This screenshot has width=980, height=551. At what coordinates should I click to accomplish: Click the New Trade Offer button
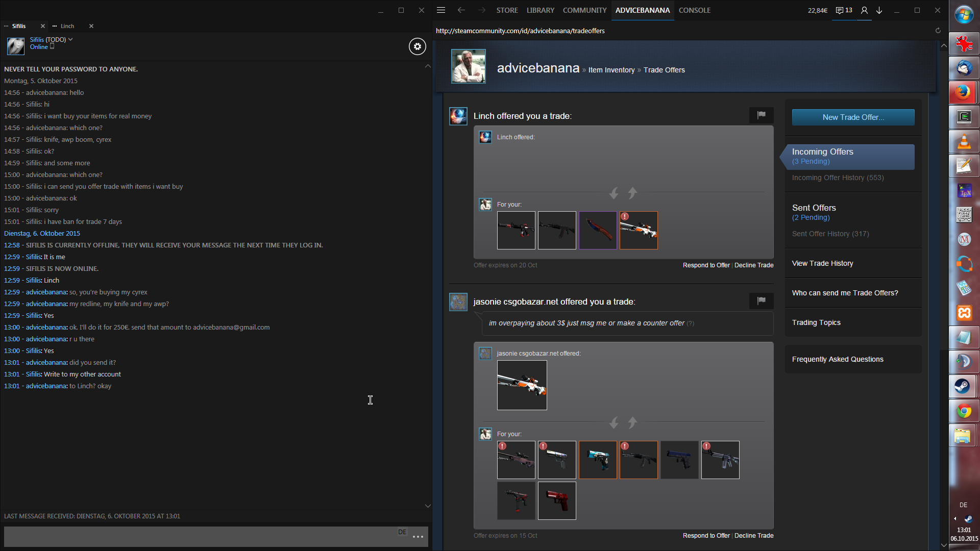[853, 117]
